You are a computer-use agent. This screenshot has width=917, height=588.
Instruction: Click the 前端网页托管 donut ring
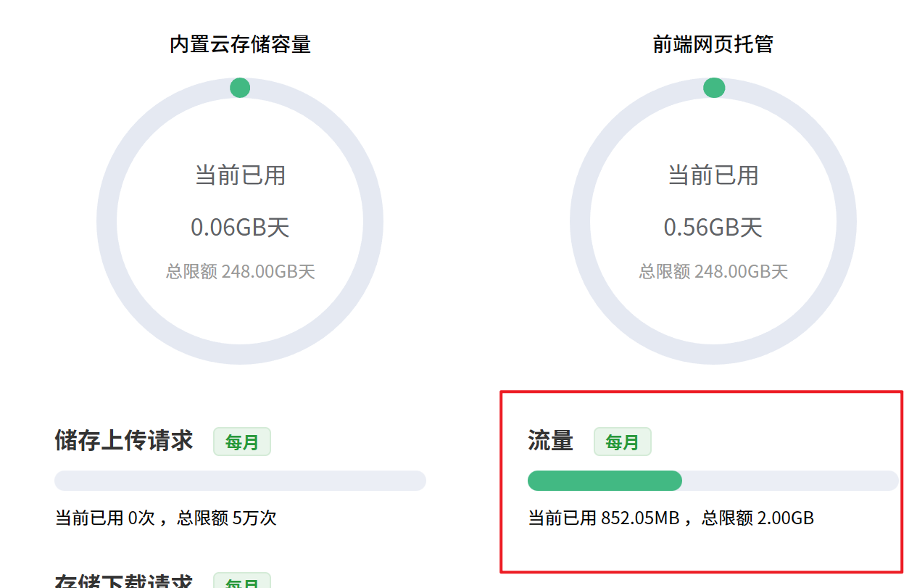tap(580, 221)
